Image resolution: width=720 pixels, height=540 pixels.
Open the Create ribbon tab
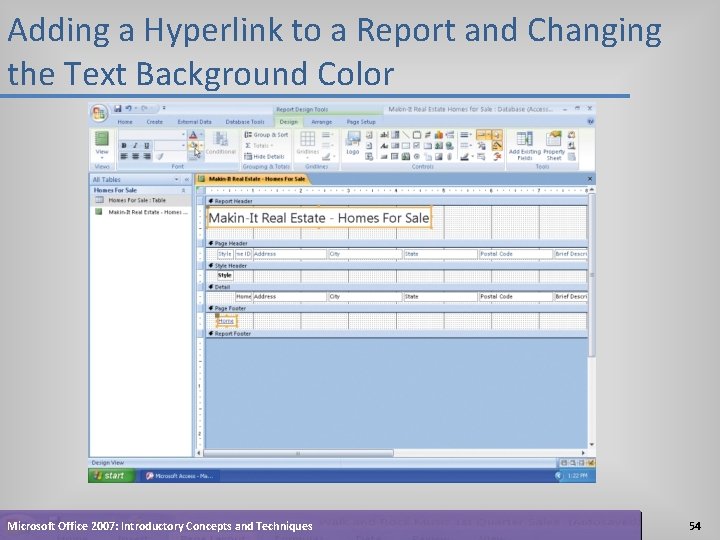click(x=155, y=122)
